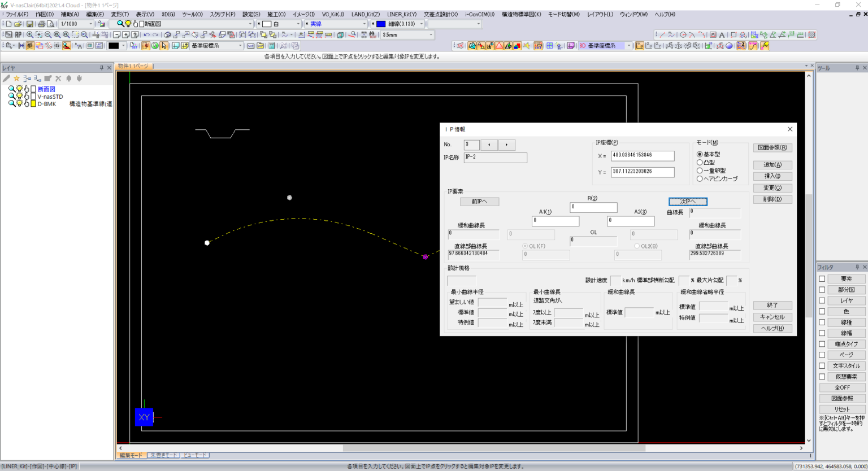Click the Save icon in the toolbar
Image resolution: width=868 pixels, height=471 pixels.
tap(31, 24)
